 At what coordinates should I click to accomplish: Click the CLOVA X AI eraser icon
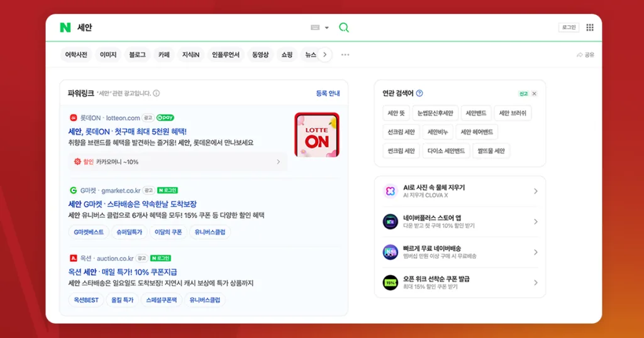(390, 191)
